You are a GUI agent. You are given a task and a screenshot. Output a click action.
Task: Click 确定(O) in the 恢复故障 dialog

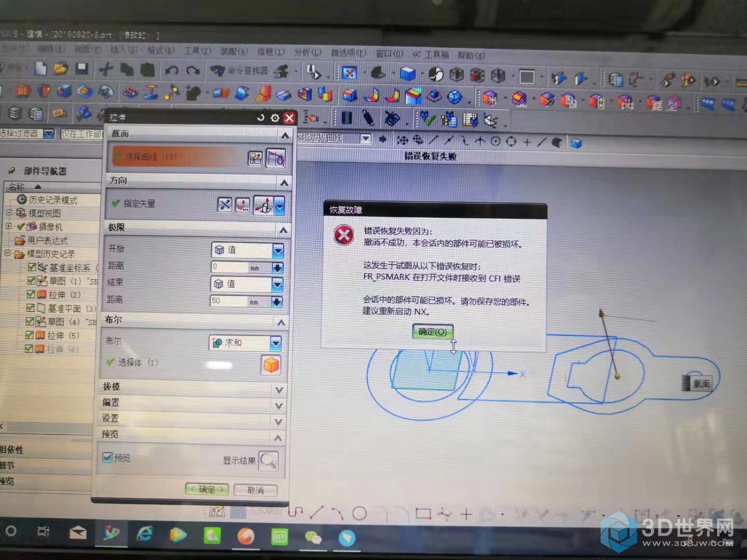(433, 331)
